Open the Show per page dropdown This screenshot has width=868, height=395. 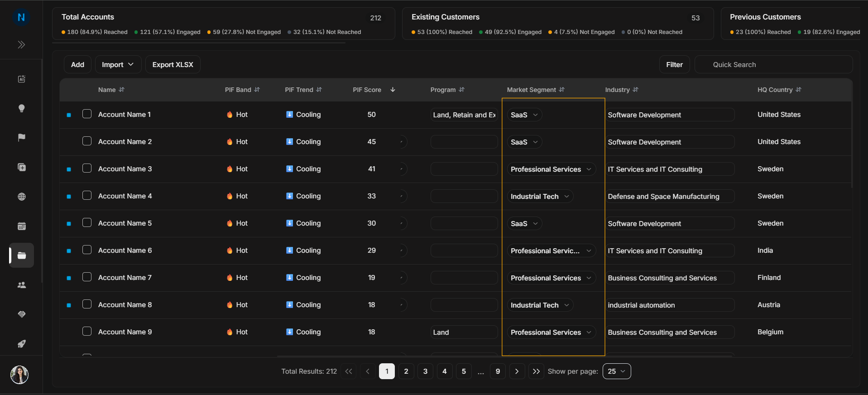[617, 371]
